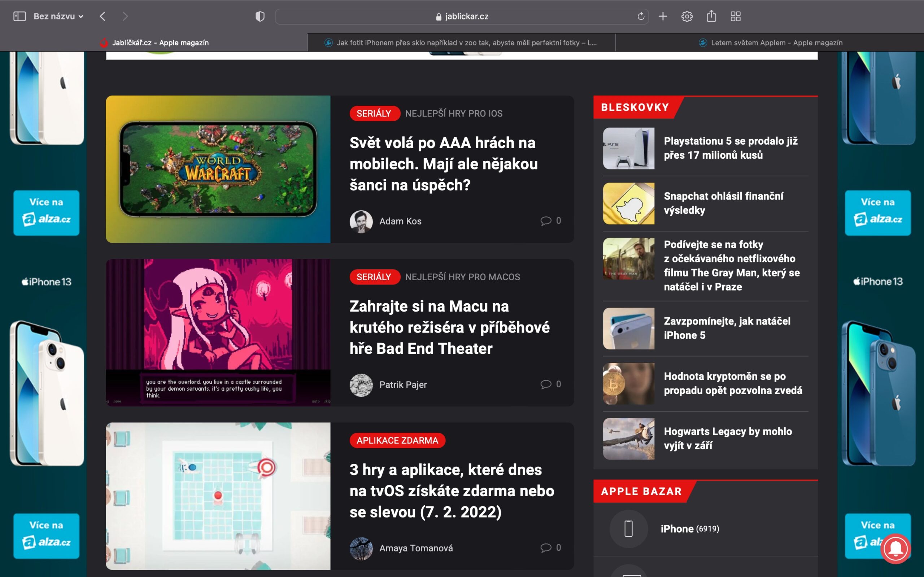
Task: Click the iPhone (6919) link in Apple Bazar
Action: pyautogui.click(x=689, y=529)
